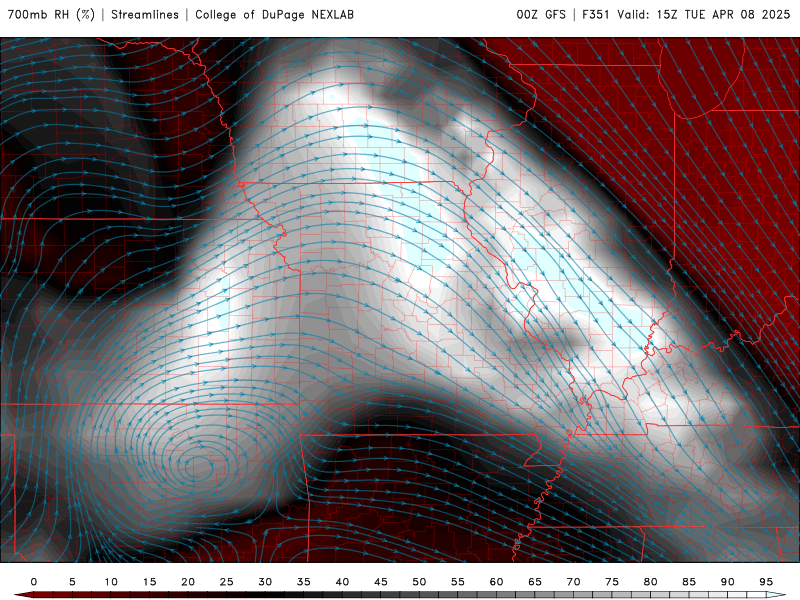Click colorbar label "0"
This screenshot has height=600, width=800.
coord(34,582)
